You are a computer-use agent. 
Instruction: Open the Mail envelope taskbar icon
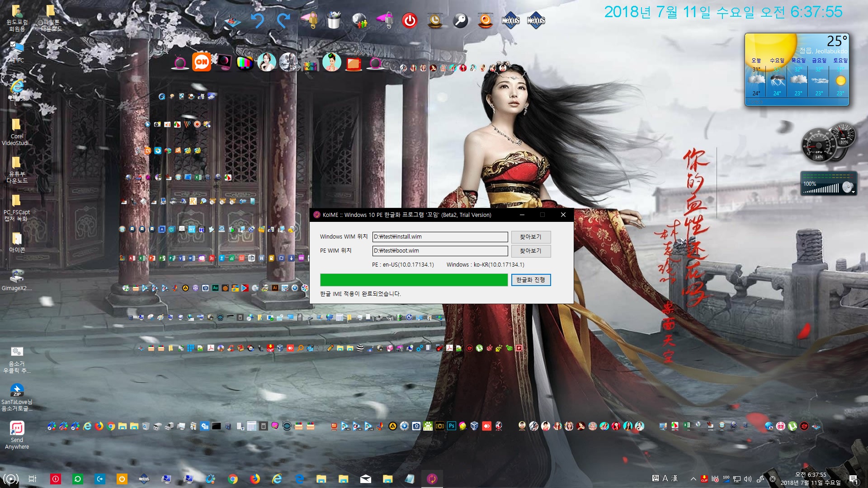(x=366, y=479)
